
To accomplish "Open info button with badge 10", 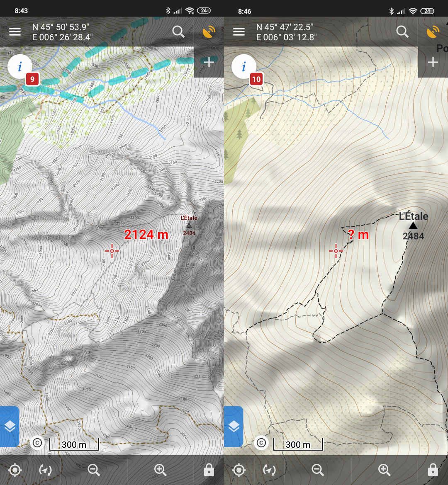I will tap(244, 67).
